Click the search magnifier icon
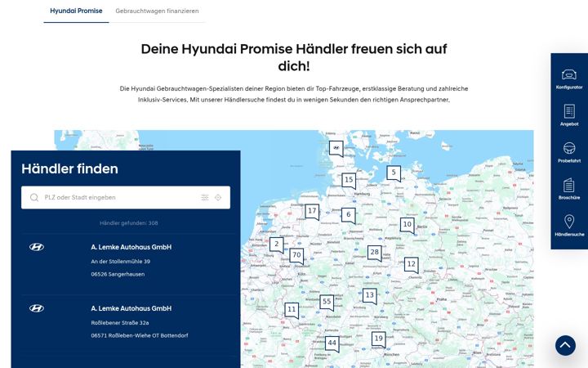The image size is (588, 368). (x=34, y=198)
